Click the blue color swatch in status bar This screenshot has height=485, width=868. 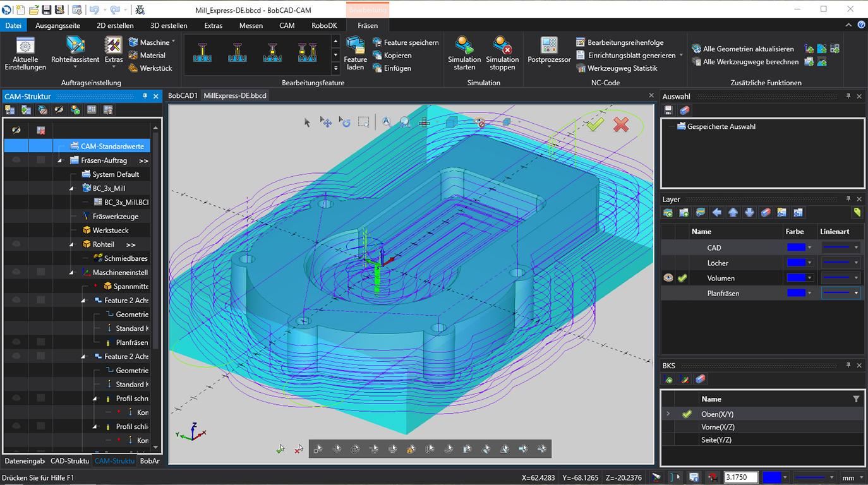click(771, 477)
